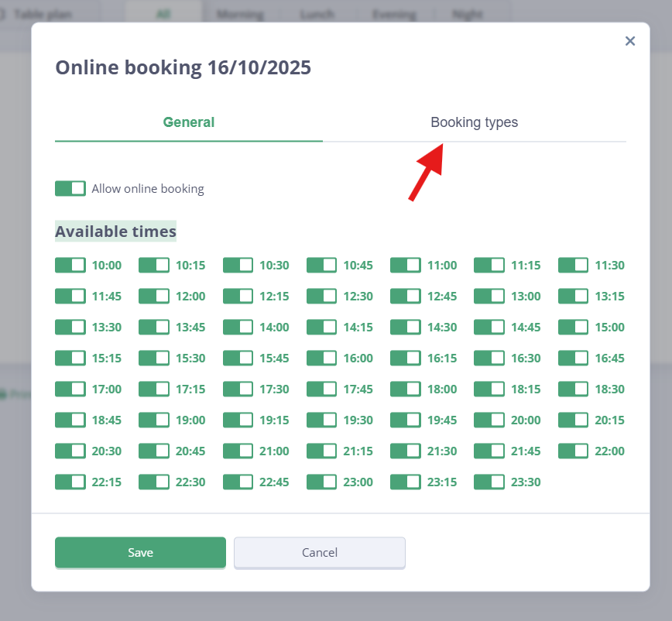Disable the 23:30 time slot

[489, 482]
